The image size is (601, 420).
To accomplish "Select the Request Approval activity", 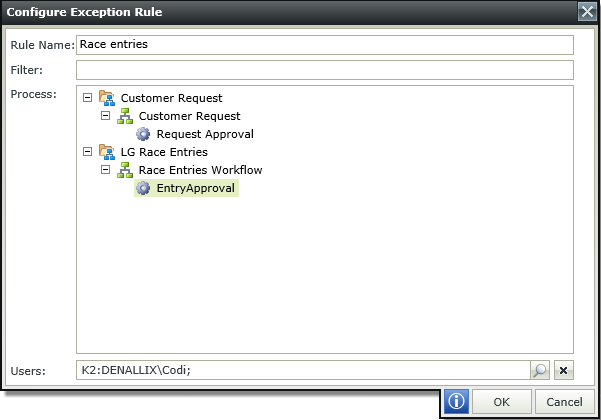I will tap(205, 134).
